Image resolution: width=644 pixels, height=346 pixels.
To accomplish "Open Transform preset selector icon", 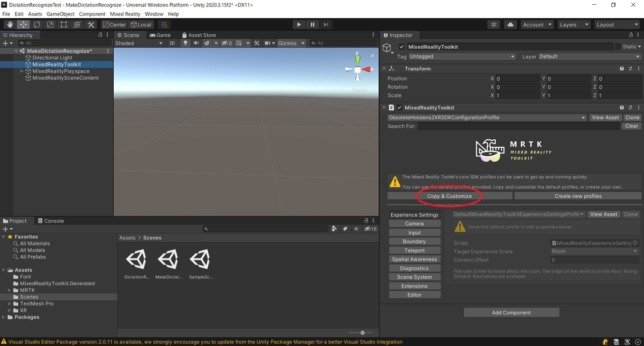I will coord(629,69).
